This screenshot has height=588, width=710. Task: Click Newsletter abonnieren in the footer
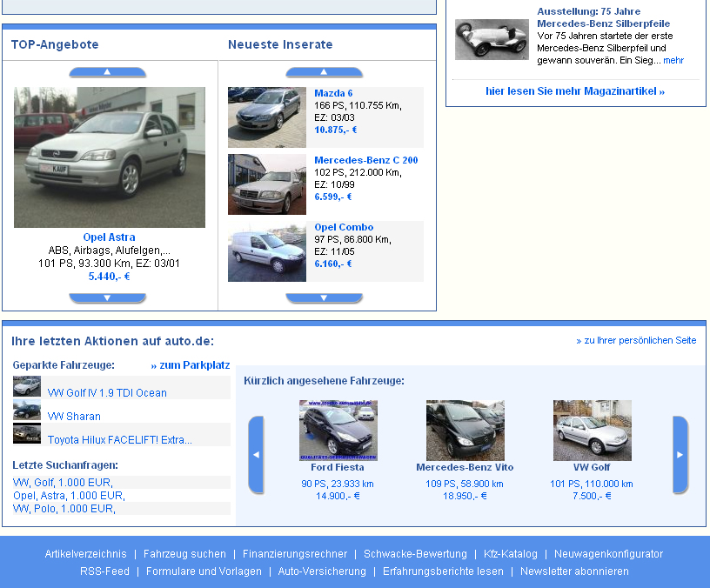click(574, 571)
